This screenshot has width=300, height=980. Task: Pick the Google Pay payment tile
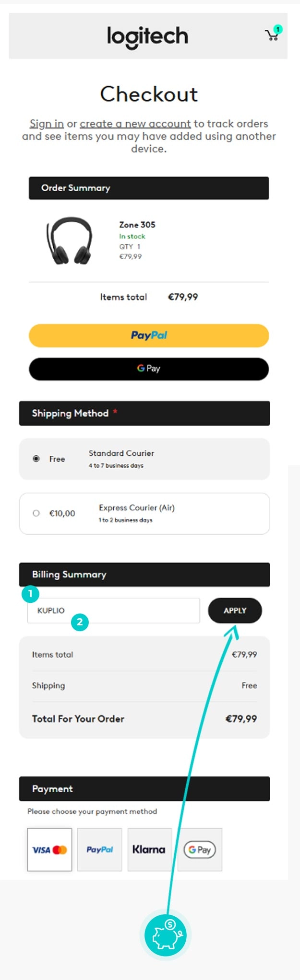(200, 850)
